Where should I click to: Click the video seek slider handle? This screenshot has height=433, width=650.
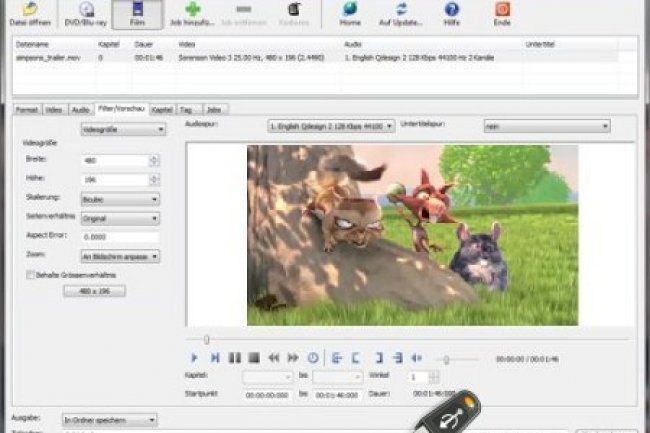[206, 340]
